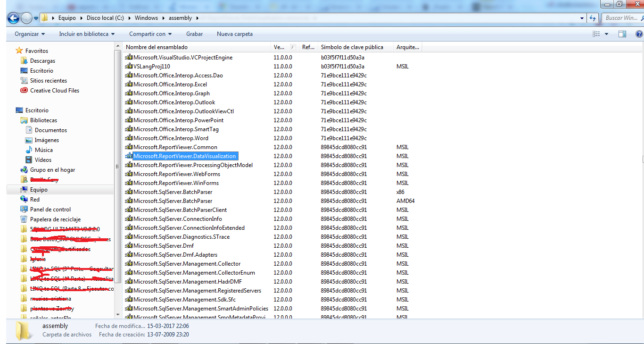Select Microsoft.SqlServer.BatchParserClient
The width and height of the screenshot is (644, 344).
pyautogui.click(x=180, y=210)
